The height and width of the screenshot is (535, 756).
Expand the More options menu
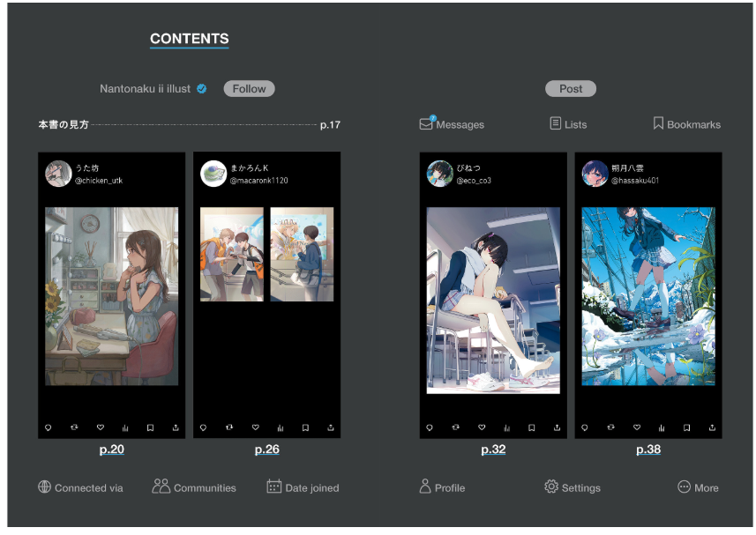click(x=697, y=487)
